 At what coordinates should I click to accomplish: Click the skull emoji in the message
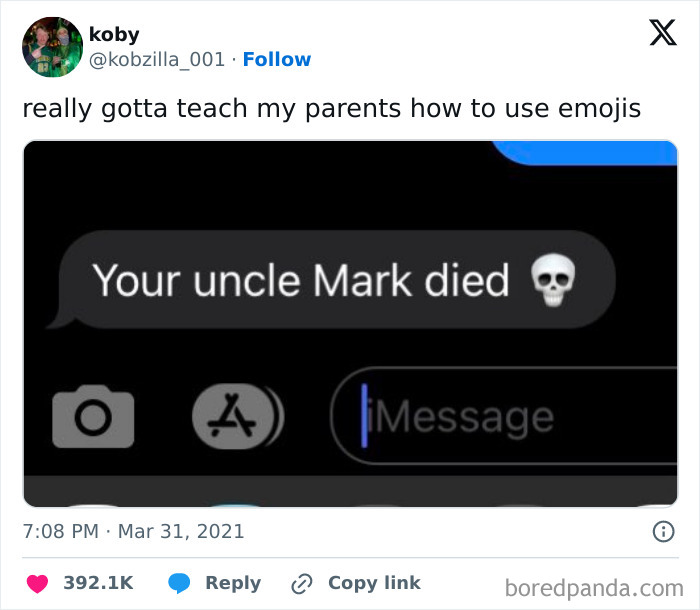tap(552, 282)
